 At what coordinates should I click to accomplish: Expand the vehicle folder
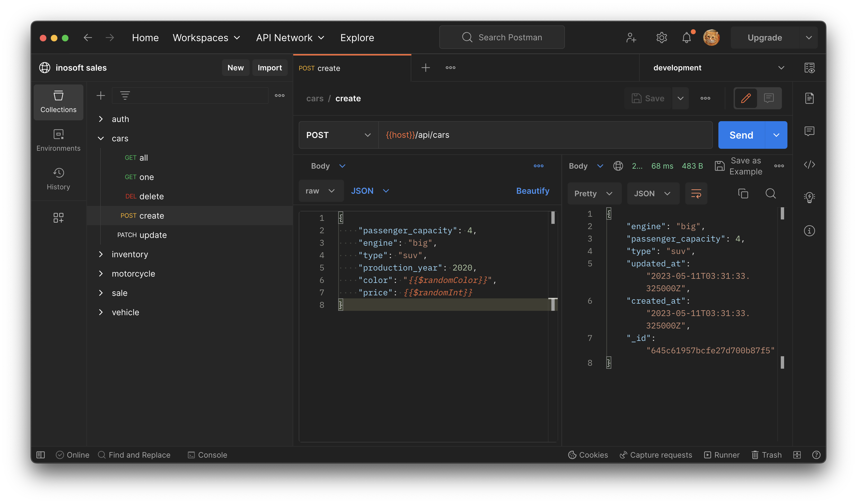click(x=101, y=312)
